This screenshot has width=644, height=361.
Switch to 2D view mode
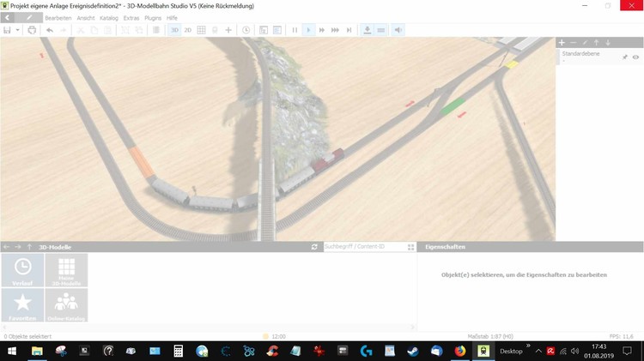pos(188,30)
